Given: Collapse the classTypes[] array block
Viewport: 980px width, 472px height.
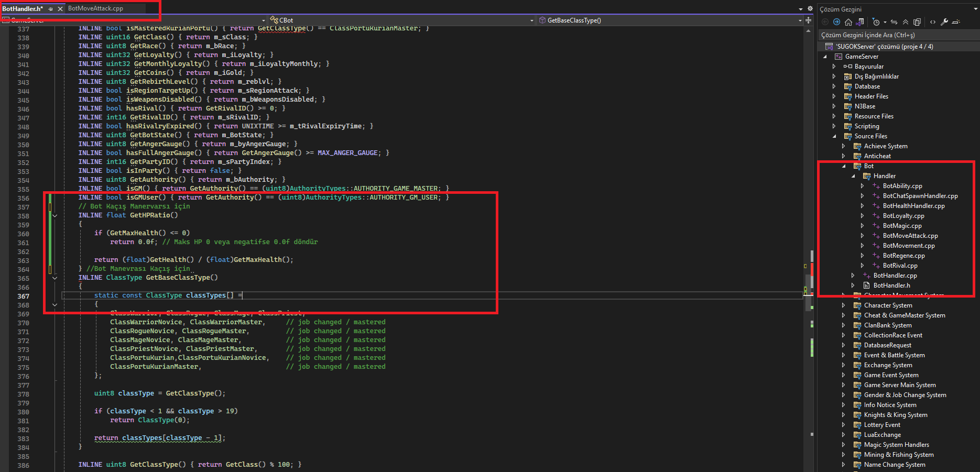Looking at the screenshot, I should click(x=55, y=304).
